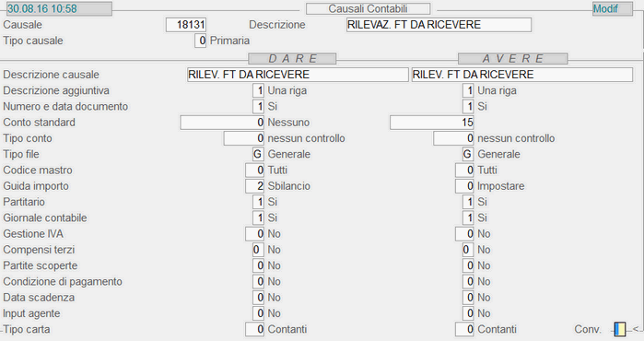644x341 pixels.
Task: Click the DARE Conto standard field
Action: 222,123
